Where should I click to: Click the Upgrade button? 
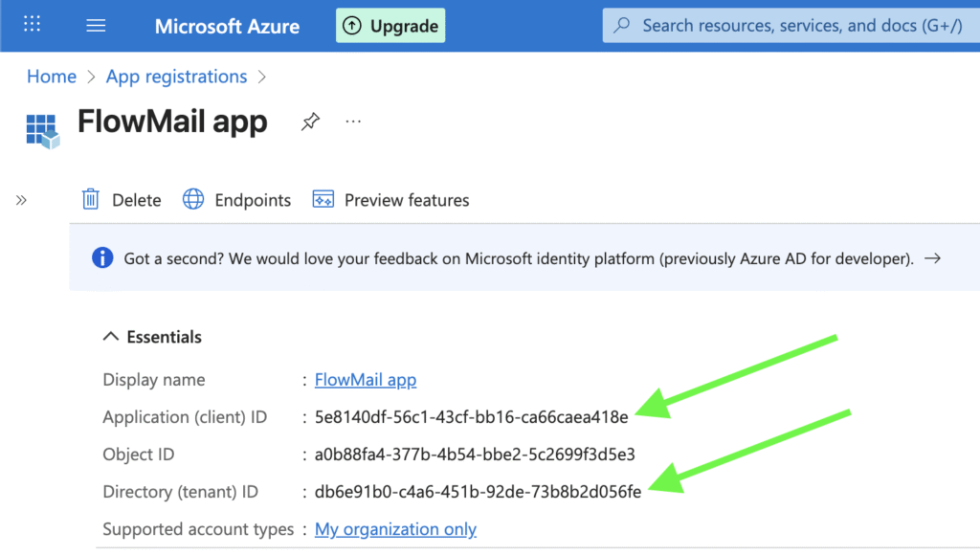(x=390, y=26)
